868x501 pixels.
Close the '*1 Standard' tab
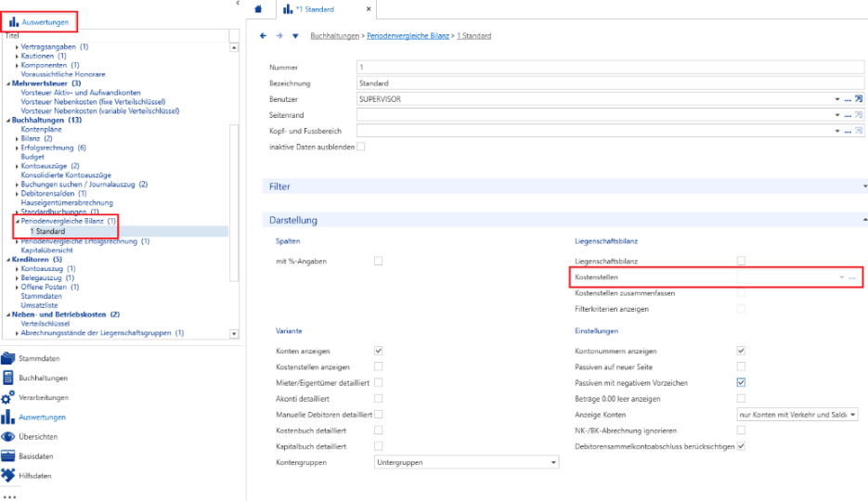[x=369, y=9]
